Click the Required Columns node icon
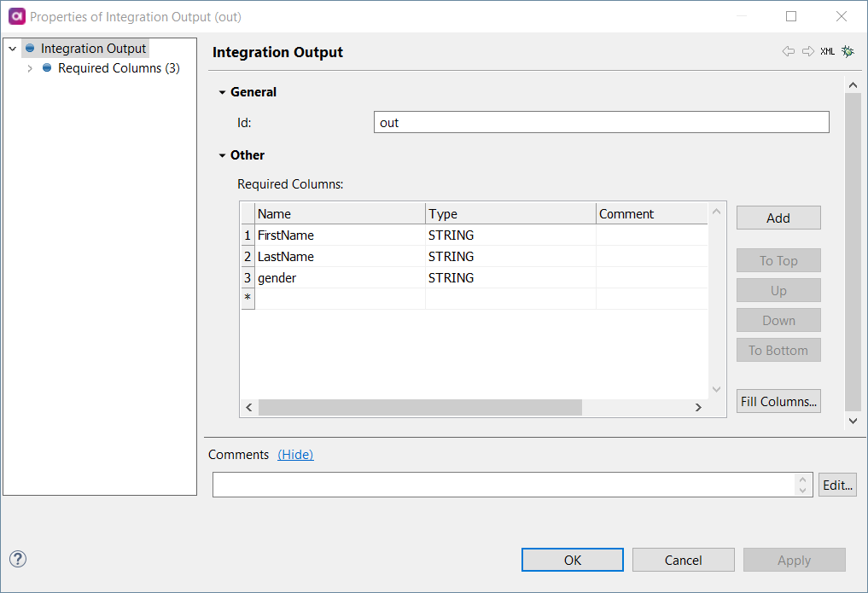 (x=46, y=67)
